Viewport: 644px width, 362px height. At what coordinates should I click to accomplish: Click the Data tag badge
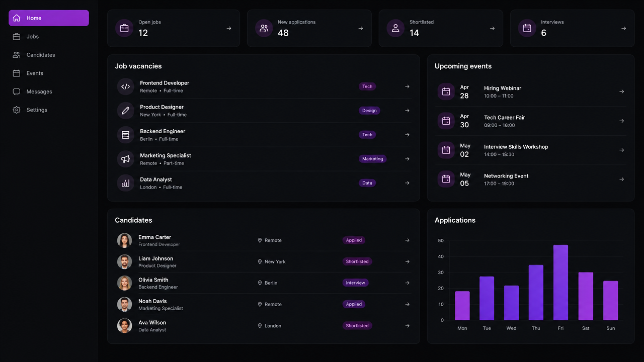pyautogui.click(x=367, y=183)
